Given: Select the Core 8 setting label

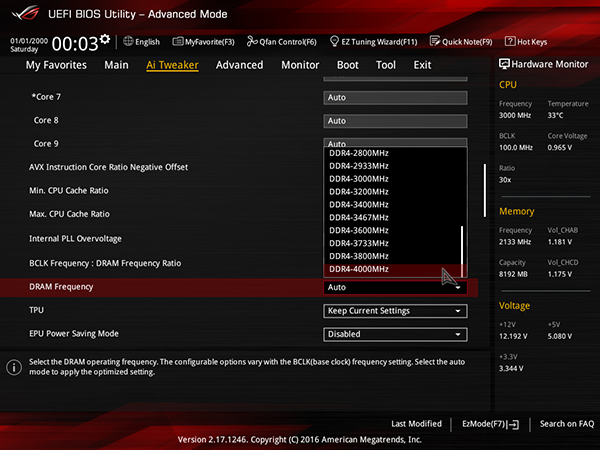Looking at the screenshot, I should tap(46, 121).
